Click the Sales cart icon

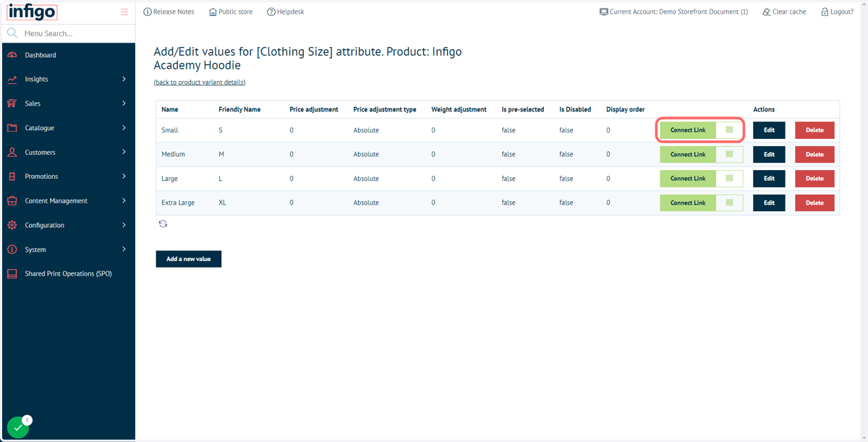coord(12,103)
